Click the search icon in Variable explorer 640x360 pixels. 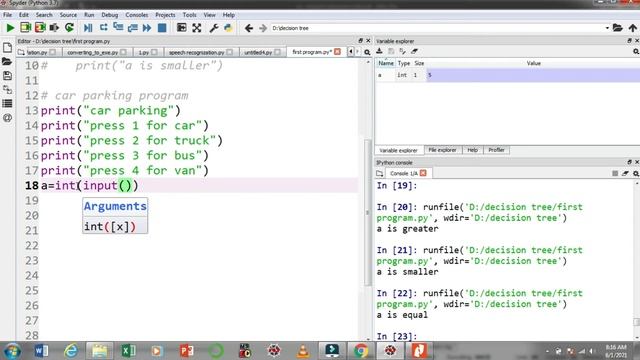tap(636, 51)
